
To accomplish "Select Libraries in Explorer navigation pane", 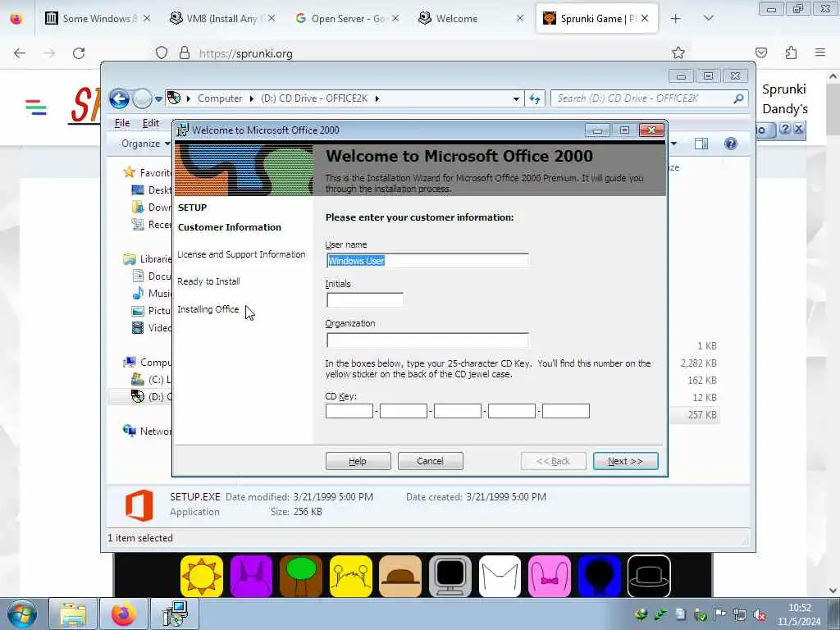I will click(x=148, y=259).
